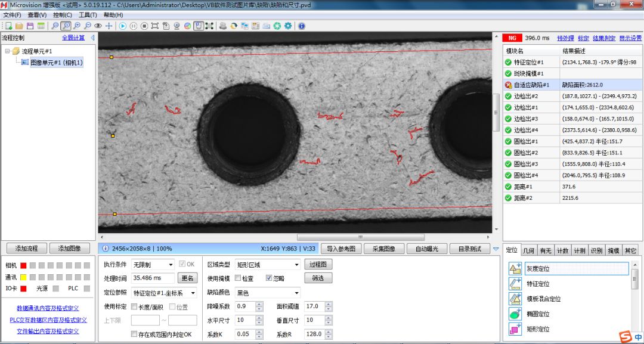The height and width of the screenshot is (344, 644).
Task: Click the 添加图像 button
Action: click(x=69, y=248)
